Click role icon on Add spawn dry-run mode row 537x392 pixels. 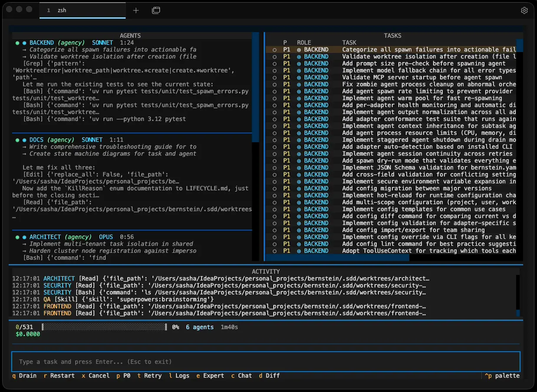pyautogui.click(x=299, y=161)
